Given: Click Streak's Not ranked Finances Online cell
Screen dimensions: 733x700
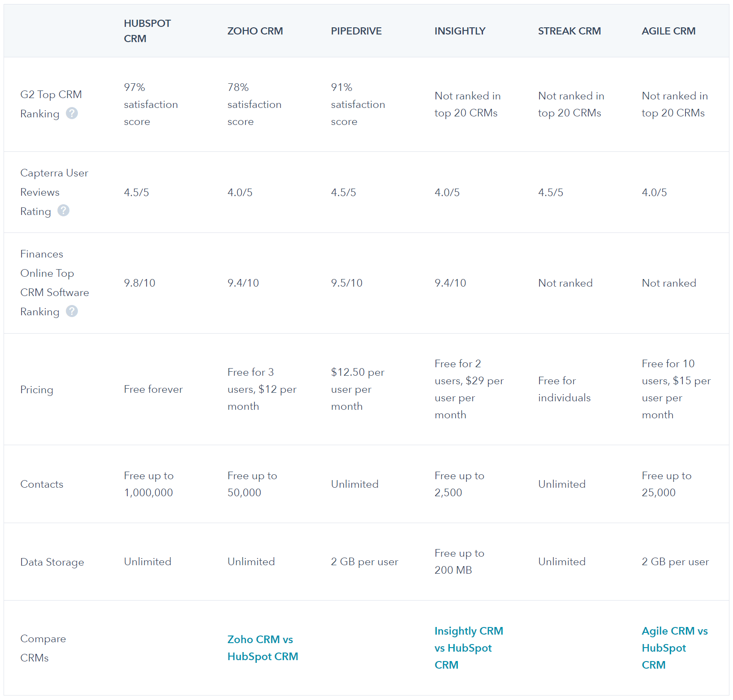Looking at the screenshot, I should (x=565, y=283).
